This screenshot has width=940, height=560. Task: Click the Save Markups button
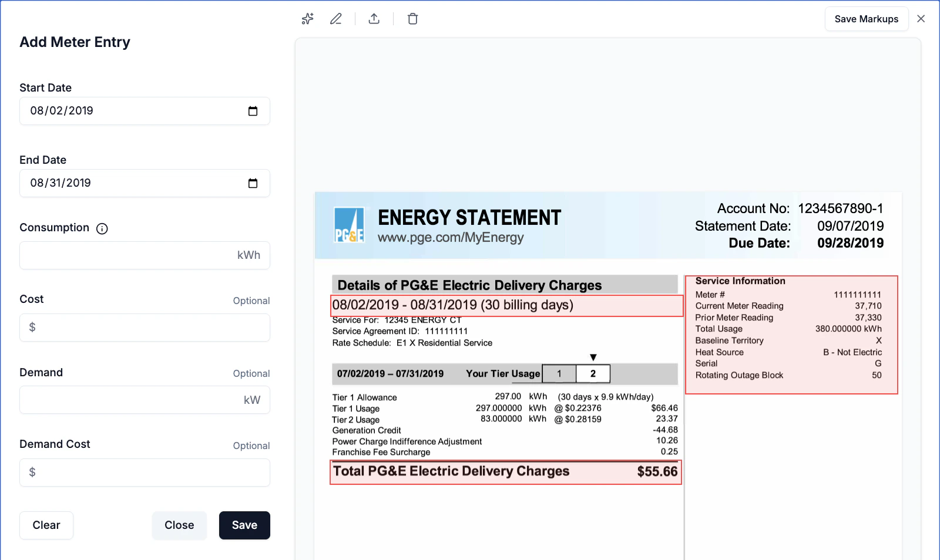pyautogui.click(x=867, y=19)
